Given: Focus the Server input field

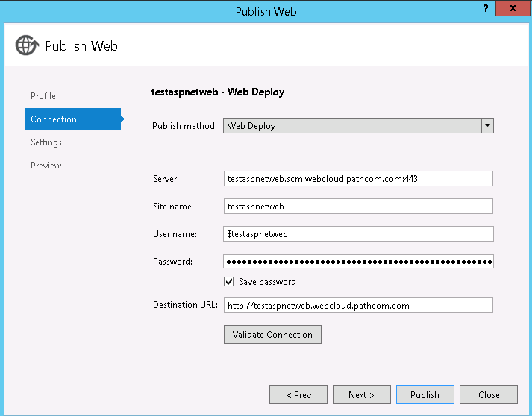Looking at the screenshot, I should 358,178.
